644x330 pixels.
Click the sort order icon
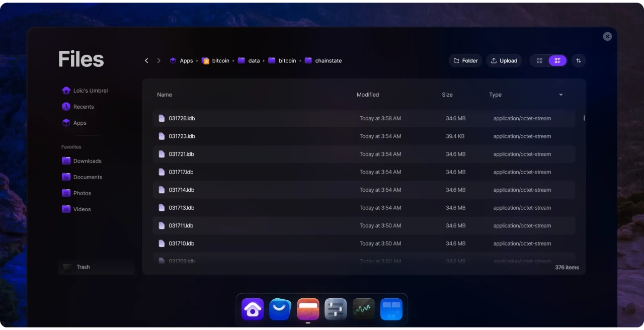click(578, 61)
